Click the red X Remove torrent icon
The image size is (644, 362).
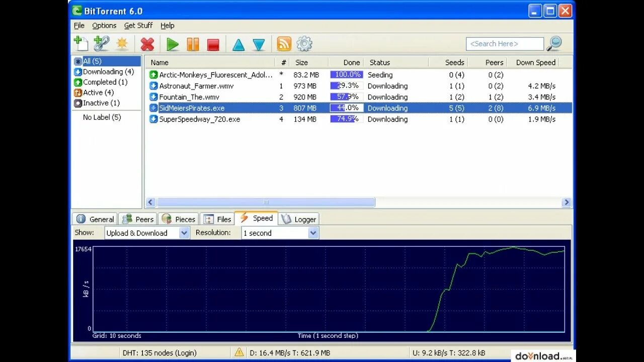(147, 44)
